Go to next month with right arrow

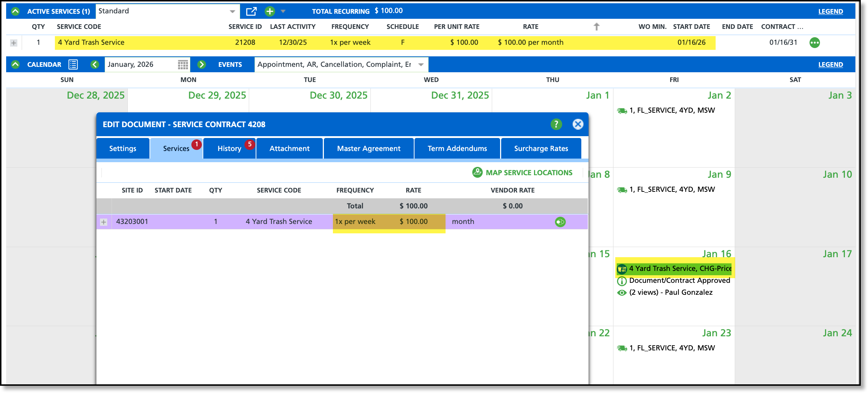pyautogui.click(x=201, y=65)
